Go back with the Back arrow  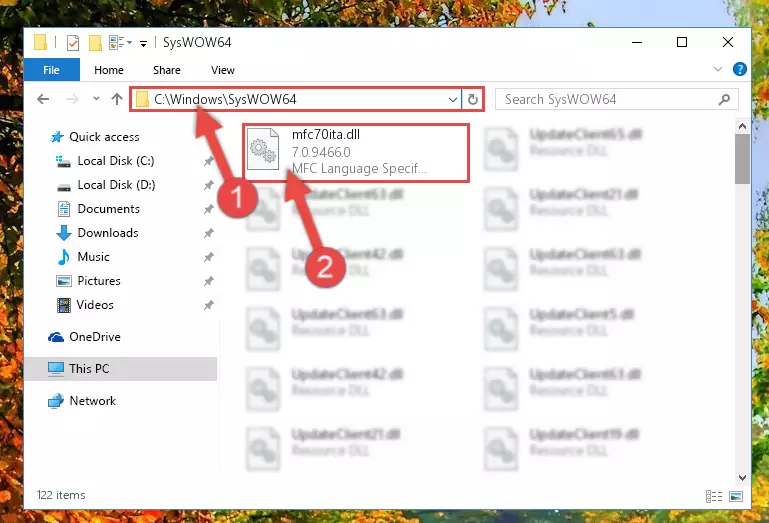tap(43, 99)
